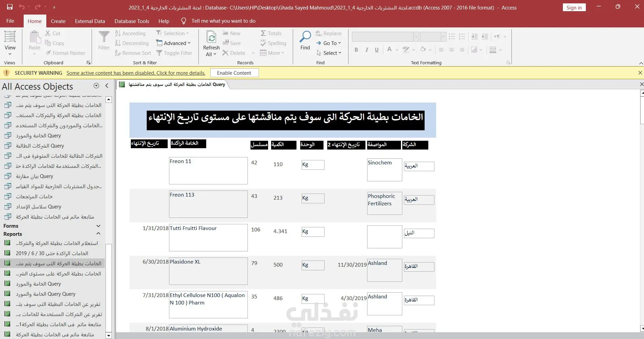This screenshot has width=644, height=339.
Task: Open the Selection dropdown
Action: [x=172, y=33]
